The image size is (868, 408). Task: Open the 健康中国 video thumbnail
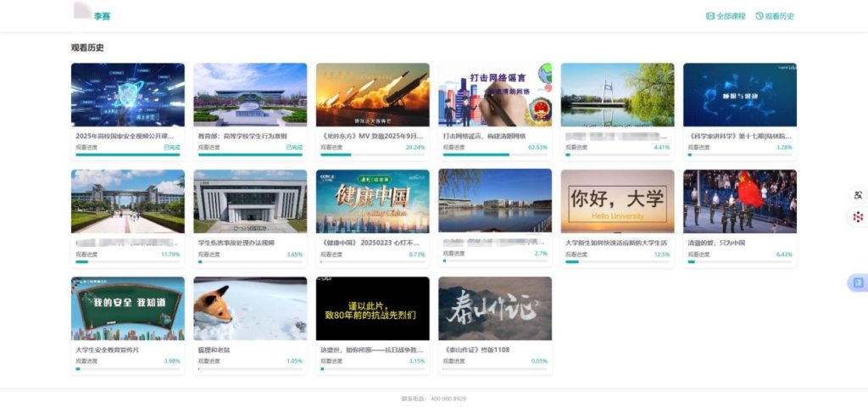(372, 201)
